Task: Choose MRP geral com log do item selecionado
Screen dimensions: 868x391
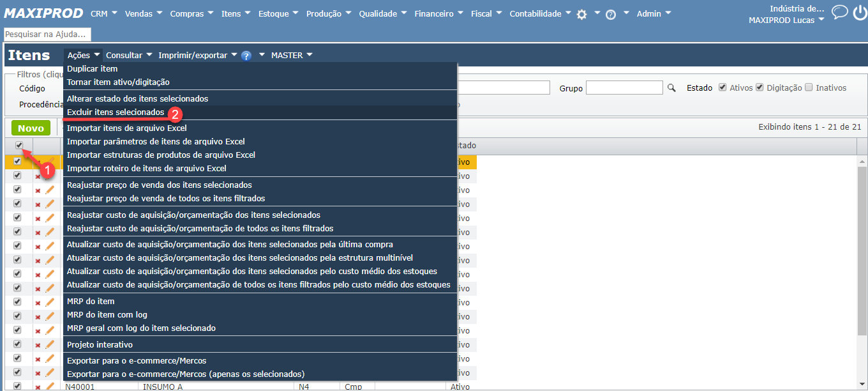Action: [x=260, y=328]
